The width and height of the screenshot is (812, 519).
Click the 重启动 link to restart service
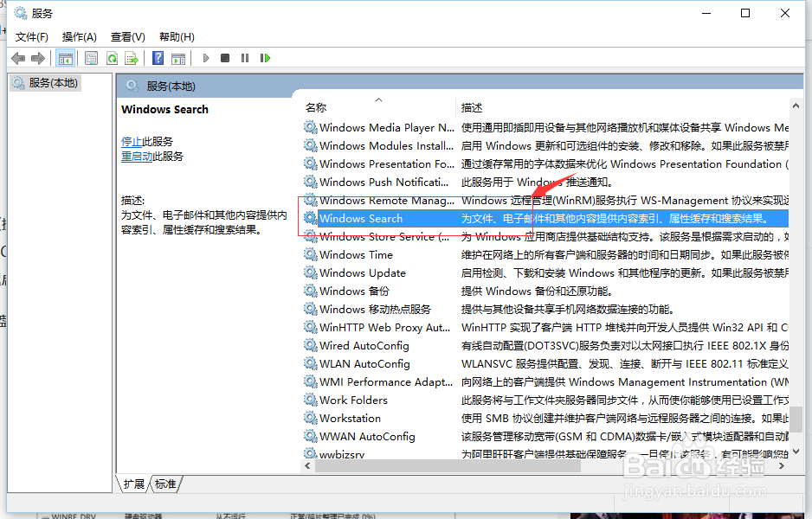tap(137, 157)
